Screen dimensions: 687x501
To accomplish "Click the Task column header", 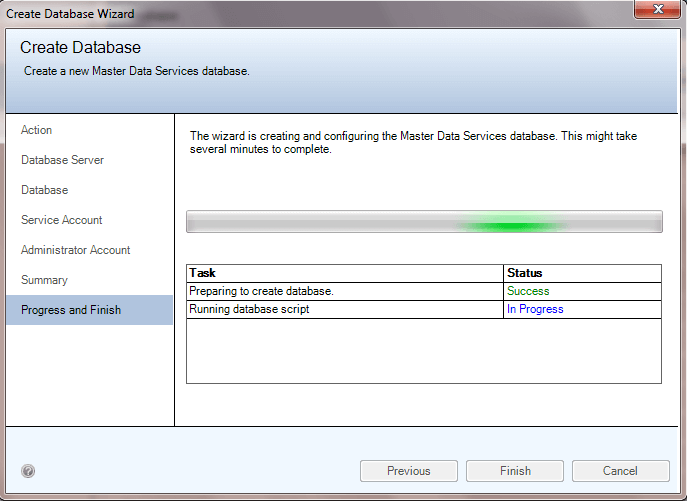I will point(345,273).
